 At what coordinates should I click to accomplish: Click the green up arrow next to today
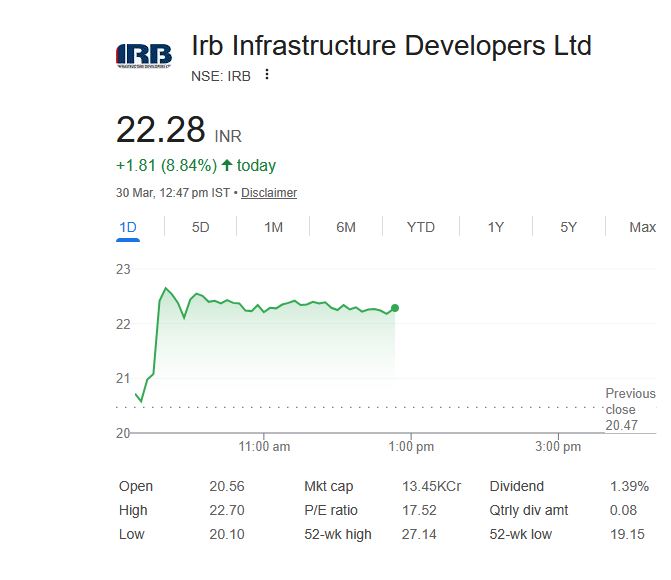[x=227, y=165]
